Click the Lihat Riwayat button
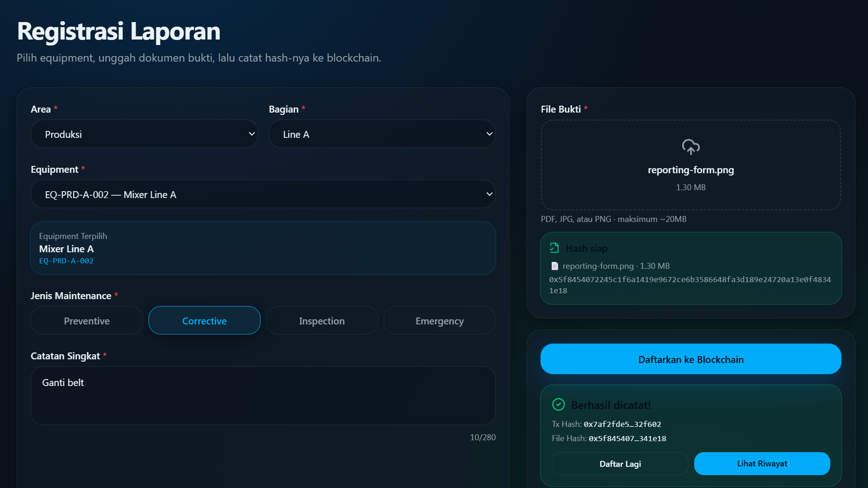 [x=762, y=464]
